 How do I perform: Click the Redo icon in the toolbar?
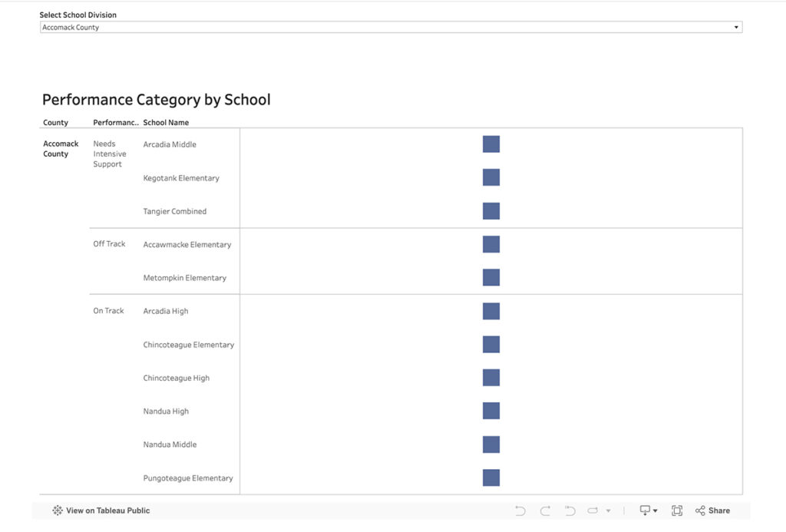coord(545,511)
